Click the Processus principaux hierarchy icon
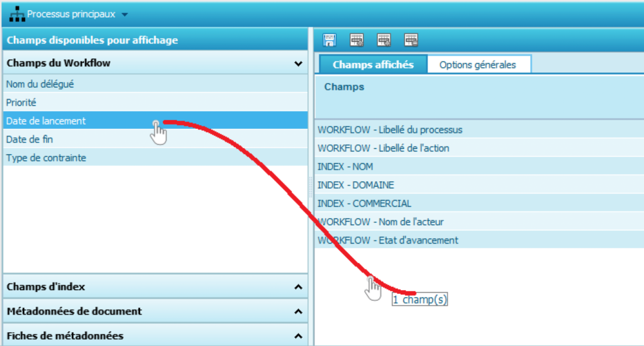644x346 pixels. coord(17,14)
